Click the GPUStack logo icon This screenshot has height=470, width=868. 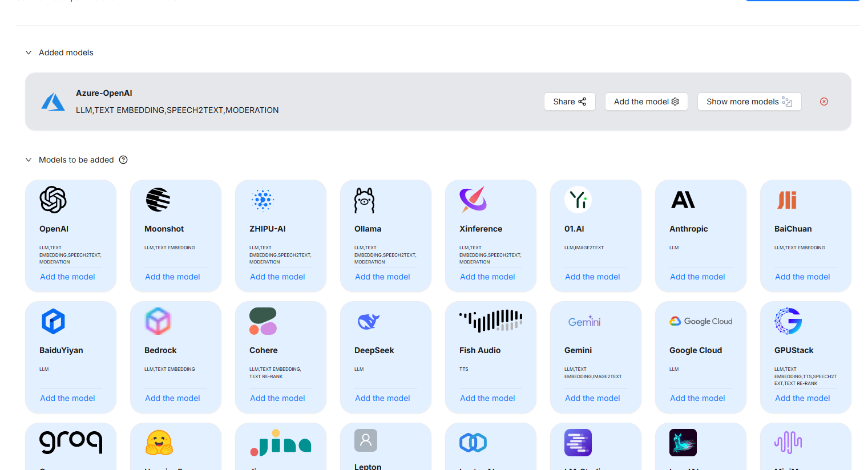(x=788, y=321)
